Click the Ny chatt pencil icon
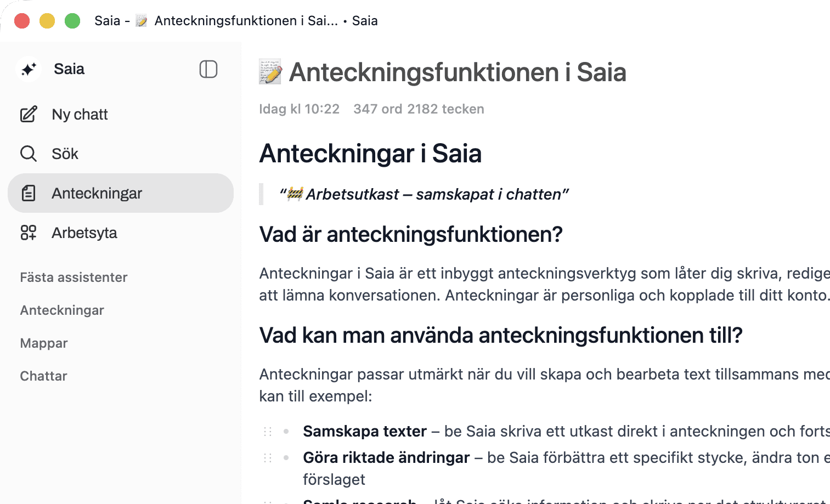The image size is (830, 504). pyautogui.click(x=29, y=114)
